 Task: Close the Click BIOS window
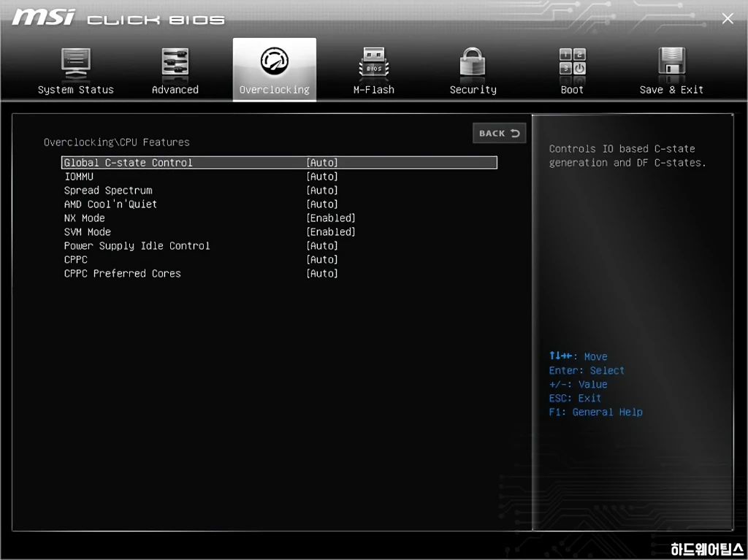pyautogui.click(x=728, y=18)
